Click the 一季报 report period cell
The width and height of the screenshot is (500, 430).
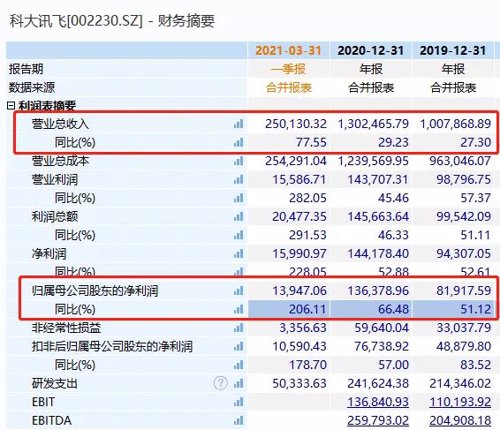point(288,69)
